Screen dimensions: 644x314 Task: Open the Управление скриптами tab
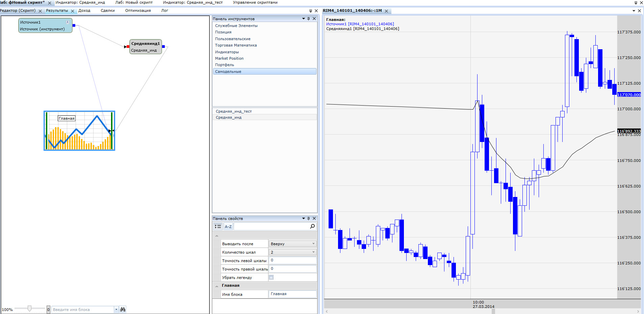[x=255, y=3]
